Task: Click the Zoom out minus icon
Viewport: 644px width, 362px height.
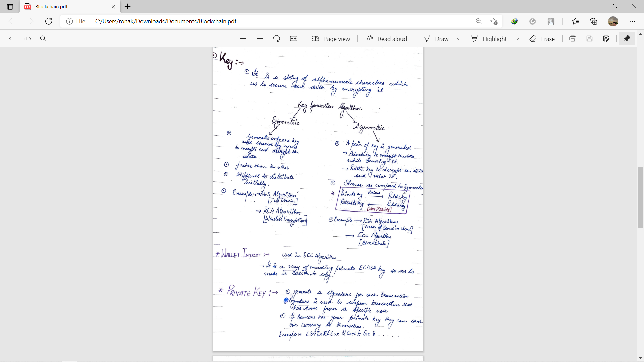Action: 243,39
